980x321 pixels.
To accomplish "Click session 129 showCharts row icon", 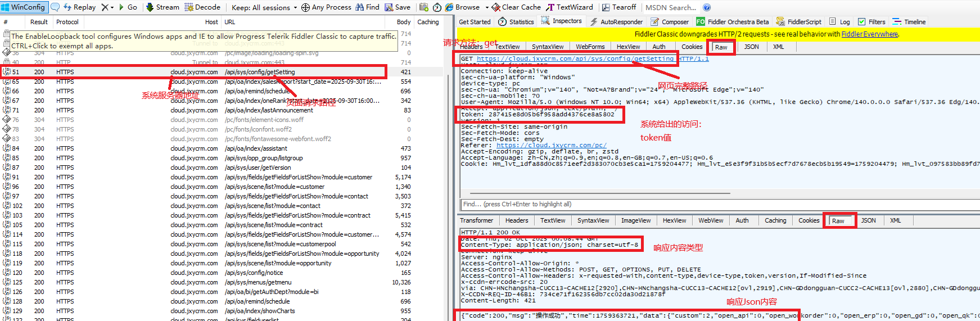I will click(6, 311).
